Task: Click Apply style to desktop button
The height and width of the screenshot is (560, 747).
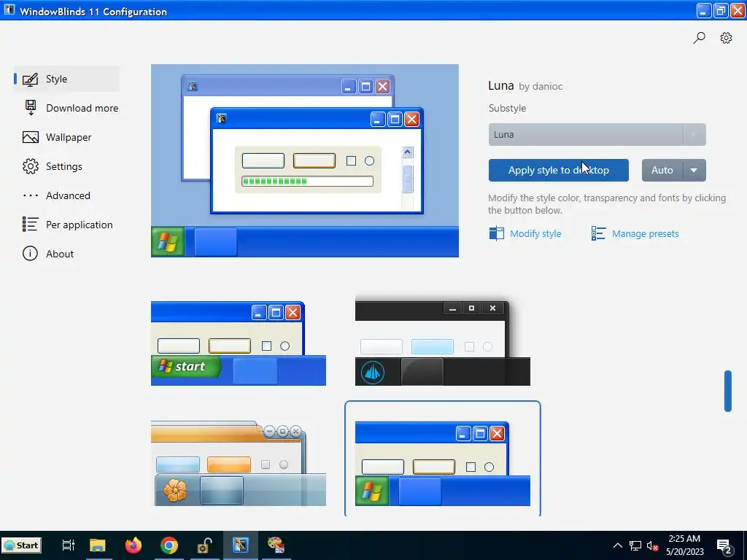Action: [x=558, y=171]
